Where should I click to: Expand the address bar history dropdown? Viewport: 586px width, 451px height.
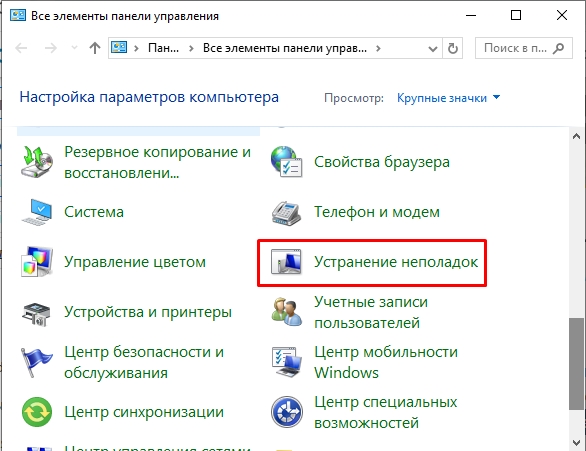click(433, 49)
